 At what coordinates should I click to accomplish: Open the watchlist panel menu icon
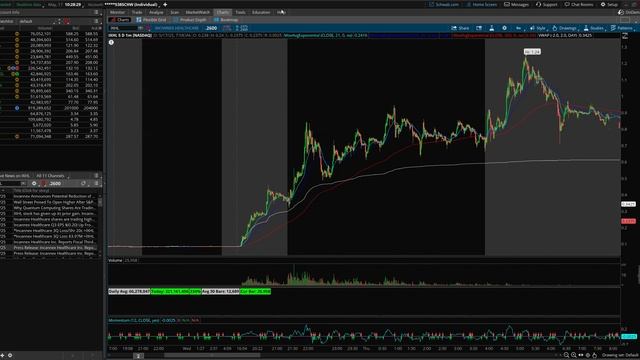(x=96, y=21)
